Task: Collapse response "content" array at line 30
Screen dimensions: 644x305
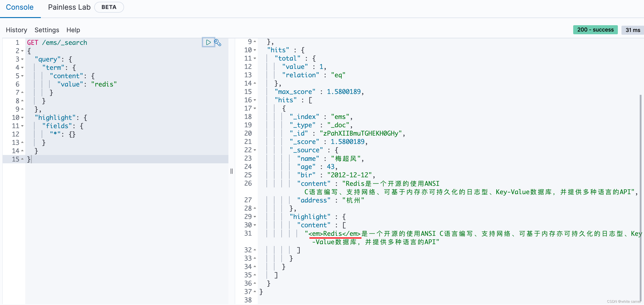Action: (255, 225)
